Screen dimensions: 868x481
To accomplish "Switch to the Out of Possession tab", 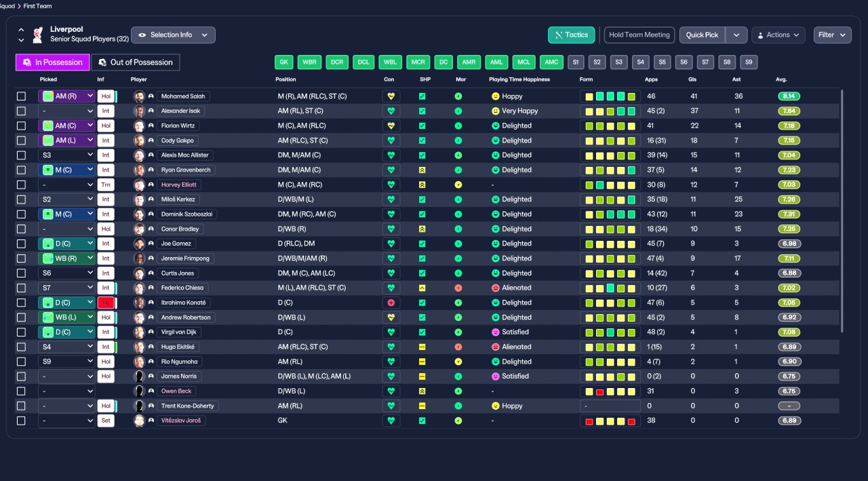I will tap(136, 62).
